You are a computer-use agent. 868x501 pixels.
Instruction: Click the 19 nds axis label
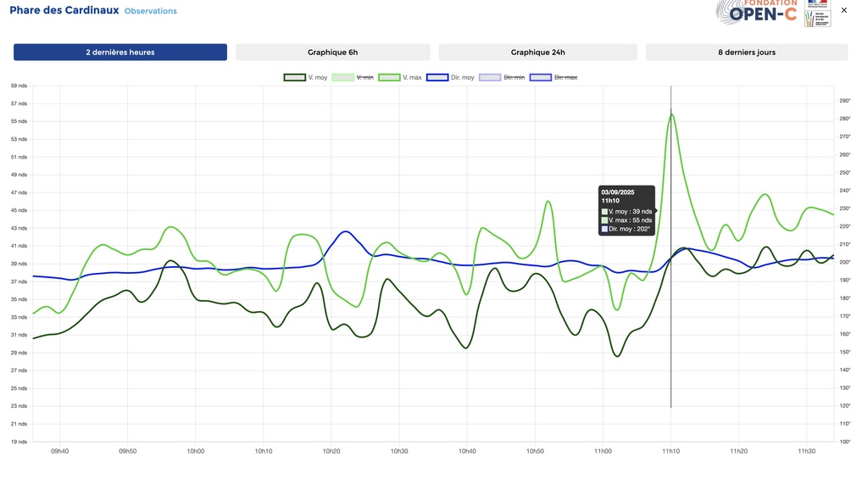[x=19, y=442]
